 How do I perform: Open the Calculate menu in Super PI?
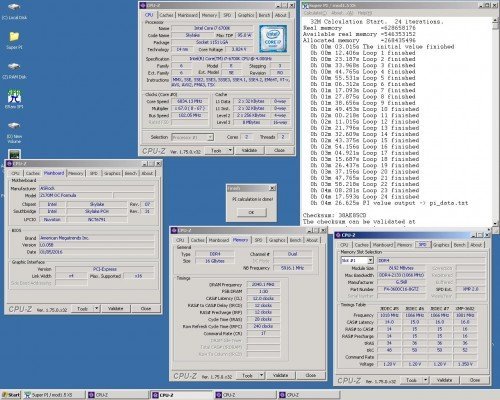(x=315, y=13)
